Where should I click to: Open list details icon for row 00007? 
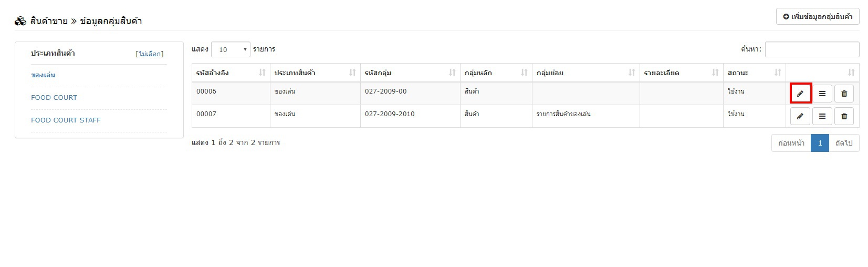coord(822,116)
